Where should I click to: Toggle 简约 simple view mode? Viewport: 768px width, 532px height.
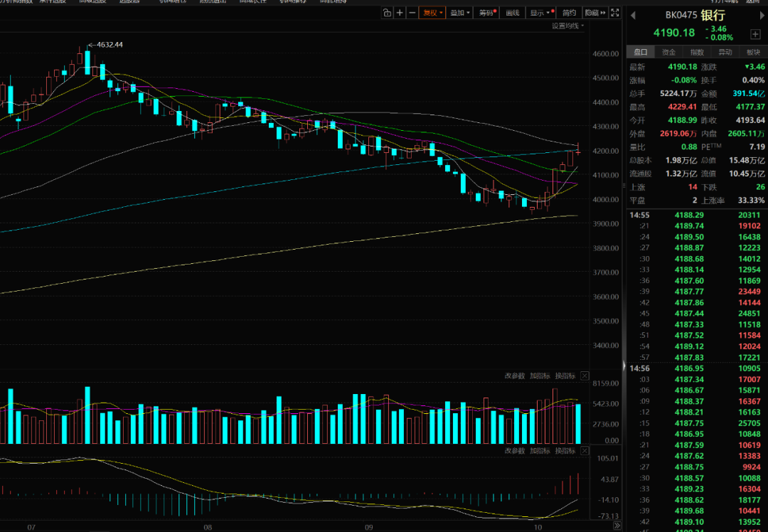click(x=569, y=13)
